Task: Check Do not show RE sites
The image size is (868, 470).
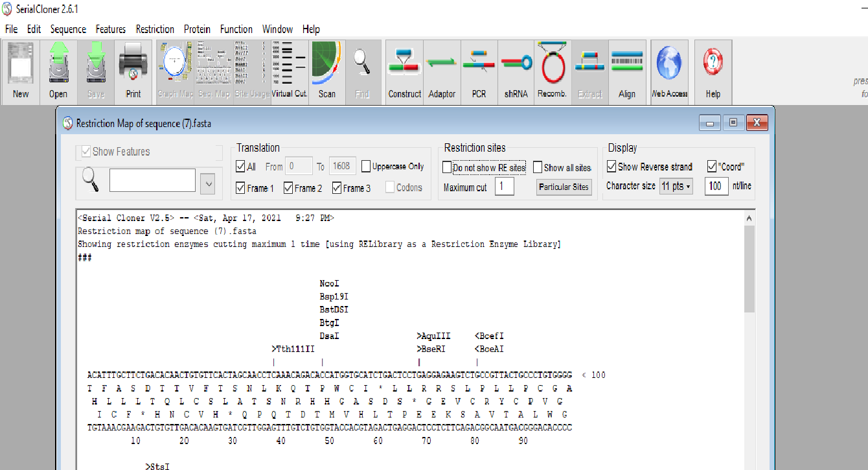Action: pos(447,168)
